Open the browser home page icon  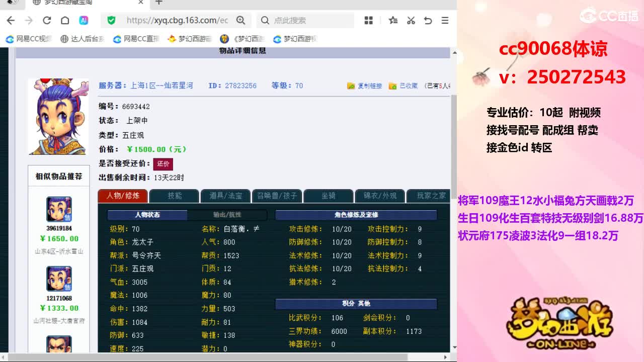pyautogui.click(x=65, y=20)
